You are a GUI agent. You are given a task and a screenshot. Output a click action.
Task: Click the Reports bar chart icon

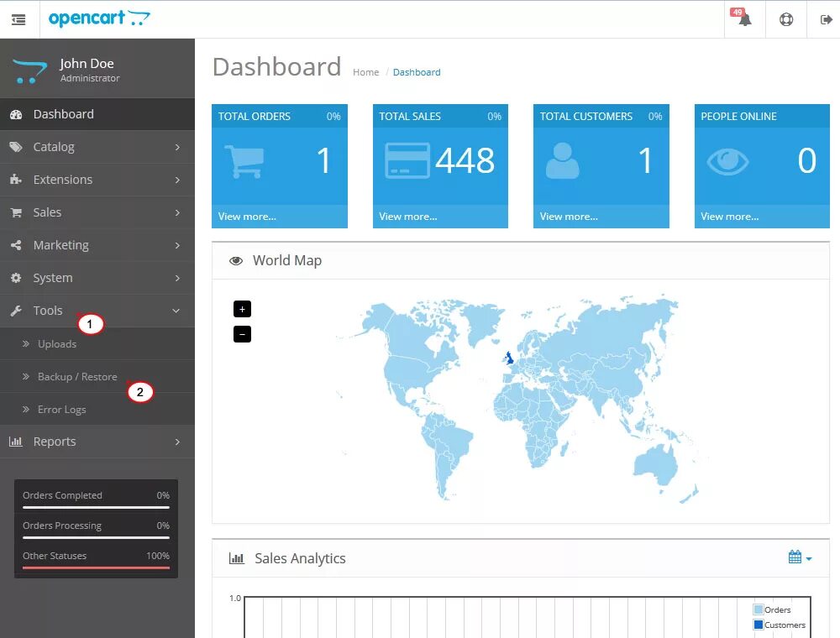[x=15, y=442]
